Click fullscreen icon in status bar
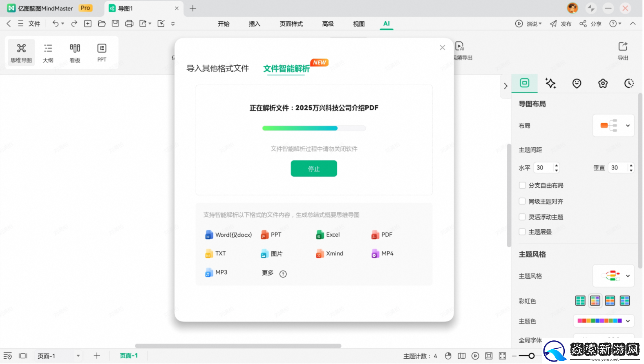644x364 pixels. (x=502, y=356)
